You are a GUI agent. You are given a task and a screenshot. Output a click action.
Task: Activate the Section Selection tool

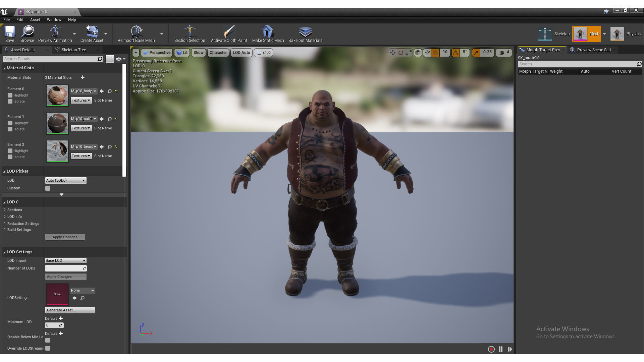[x=190, y=32]
